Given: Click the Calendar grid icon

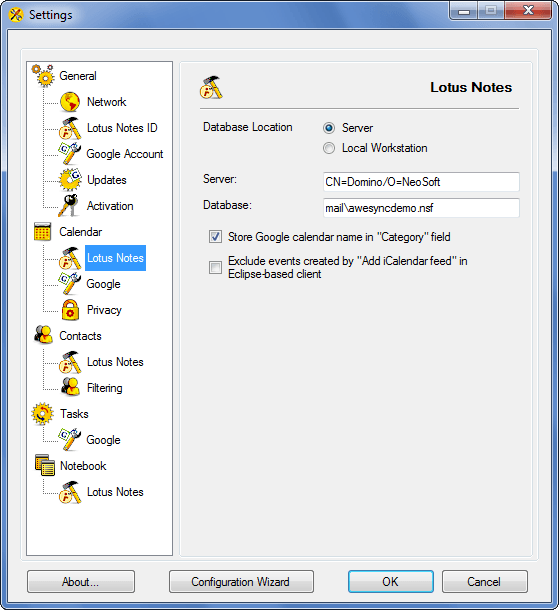Looking at the screenshot, I should 42,231.
